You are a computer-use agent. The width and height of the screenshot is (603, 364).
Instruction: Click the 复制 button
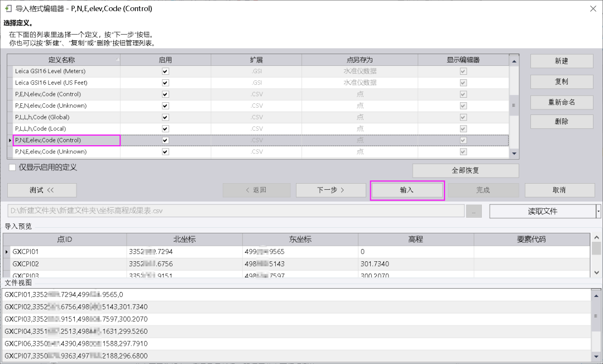[x=561, y=82]
